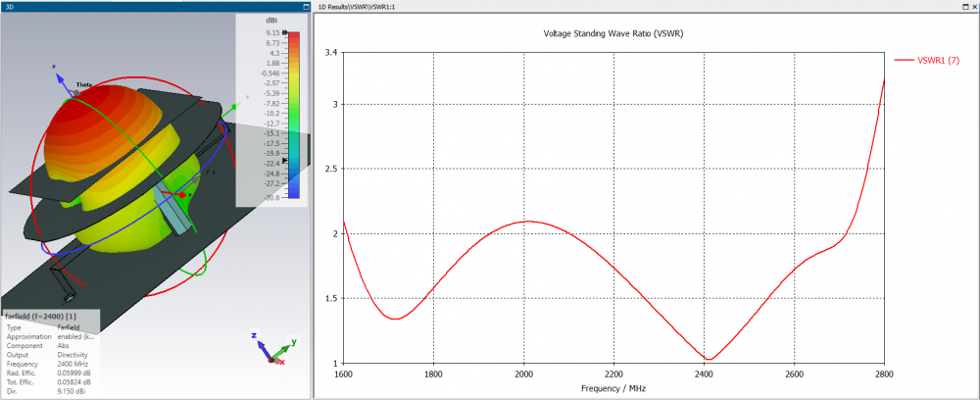Screen dimensions: 980x400
Task: Click the lower color ramp marker near -22.4
Action: pyautogui.click(x=285, y=161)
